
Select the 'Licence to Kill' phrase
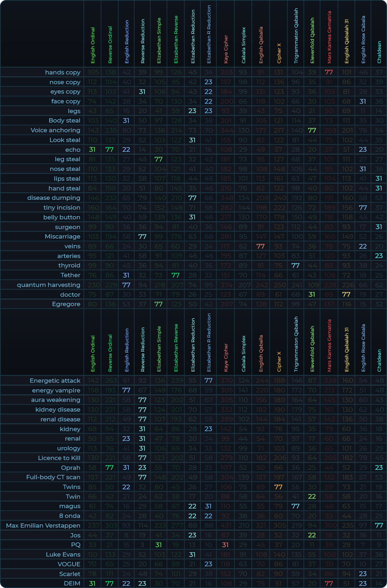[59, 458]
